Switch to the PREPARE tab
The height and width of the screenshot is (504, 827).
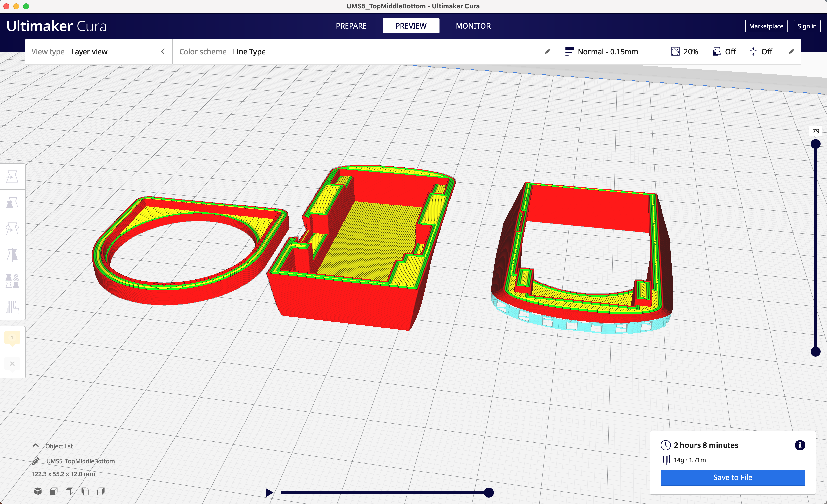coord(351,26)
